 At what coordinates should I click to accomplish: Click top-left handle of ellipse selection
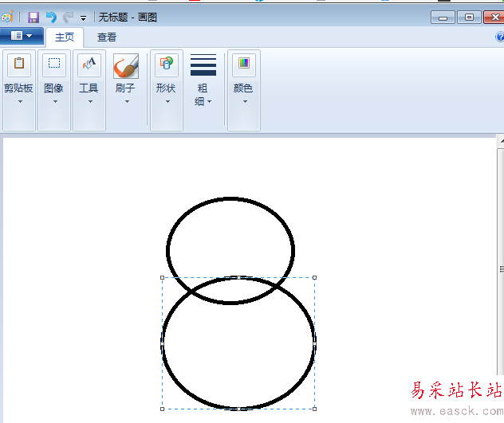[163, 277]
